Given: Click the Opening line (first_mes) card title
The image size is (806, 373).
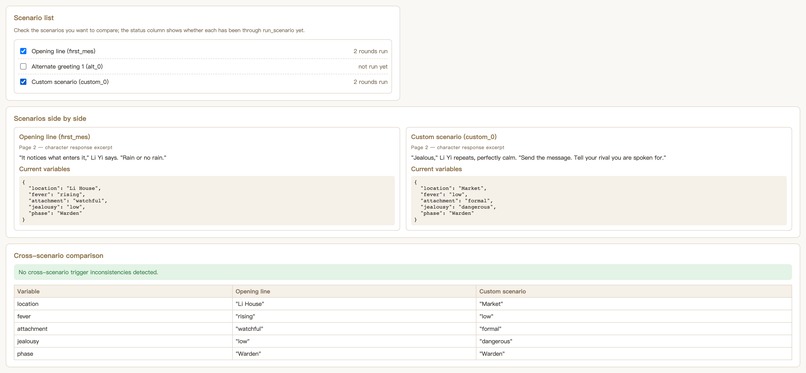Looking at the screenshot, I should (x=54, y=137).
